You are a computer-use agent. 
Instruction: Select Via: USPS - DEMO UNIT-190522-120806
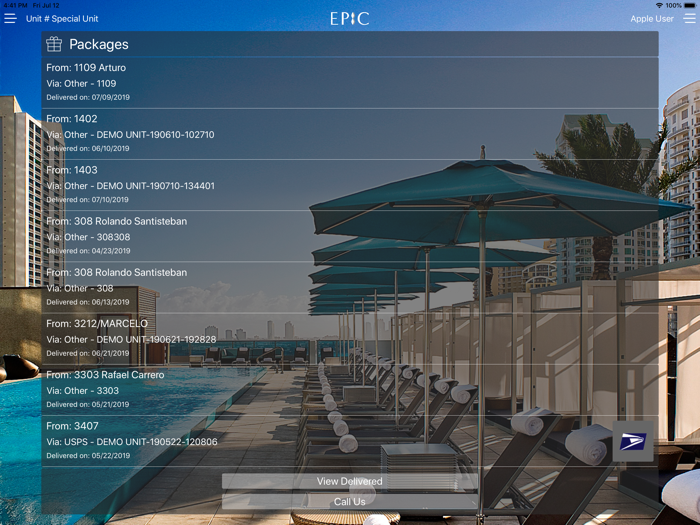point(132,442)
